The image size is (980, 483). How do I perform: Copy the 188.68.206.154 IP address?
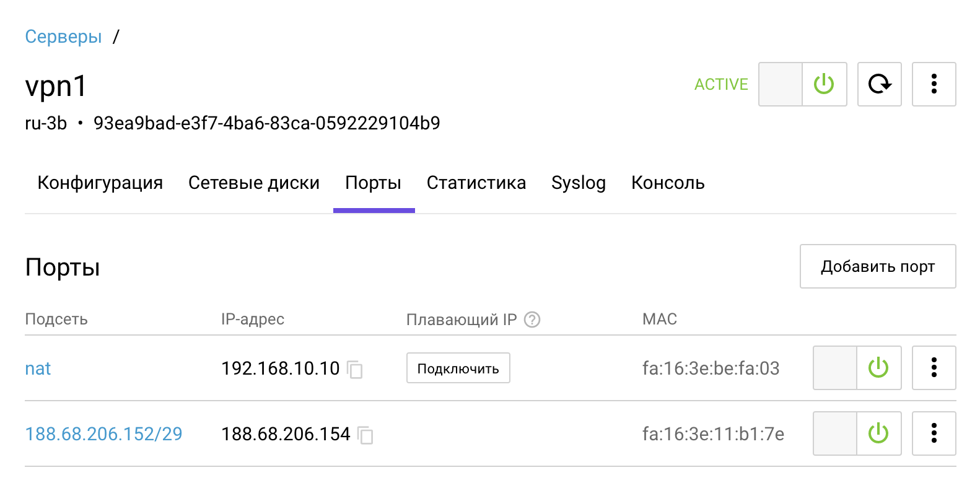(365, 435)
